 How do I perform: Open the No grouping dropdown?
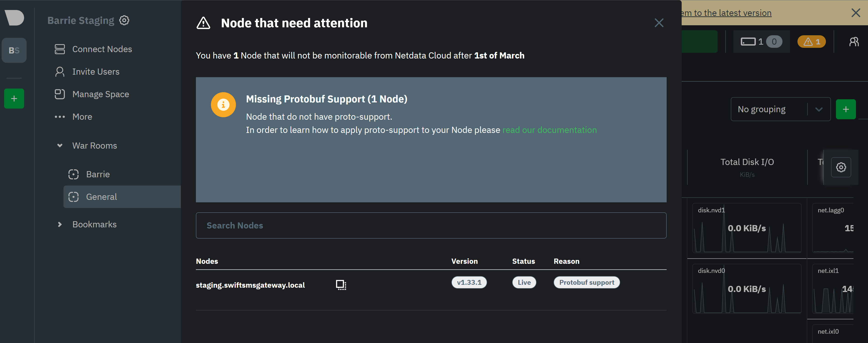tap(819, 109)
